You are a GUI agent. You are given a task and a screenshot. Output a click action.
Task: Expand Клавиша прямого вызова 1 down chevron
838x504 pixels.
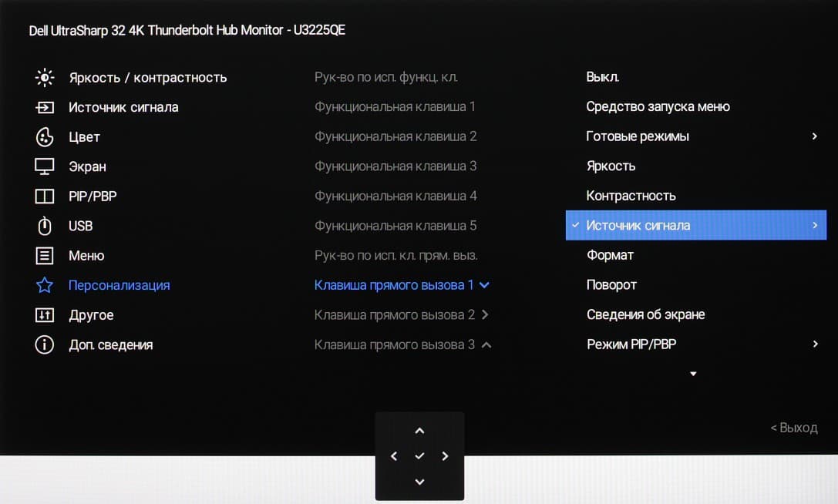pos(484,285)
